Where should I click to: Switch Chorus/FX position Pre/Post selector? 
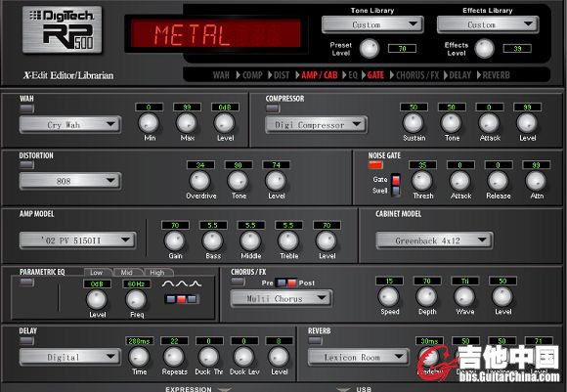click(286, 283)
